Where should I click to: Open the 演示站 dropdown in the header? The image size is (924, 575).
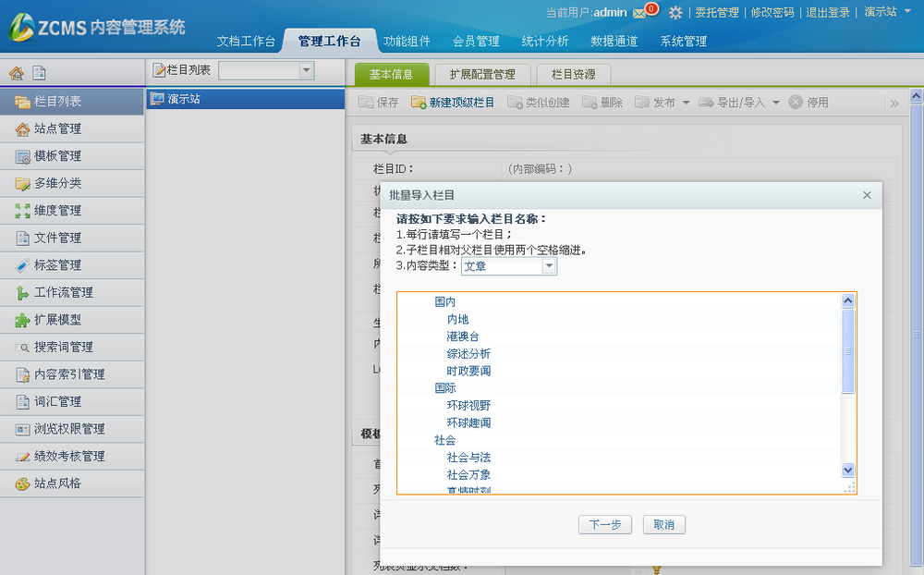coord(881,13)
